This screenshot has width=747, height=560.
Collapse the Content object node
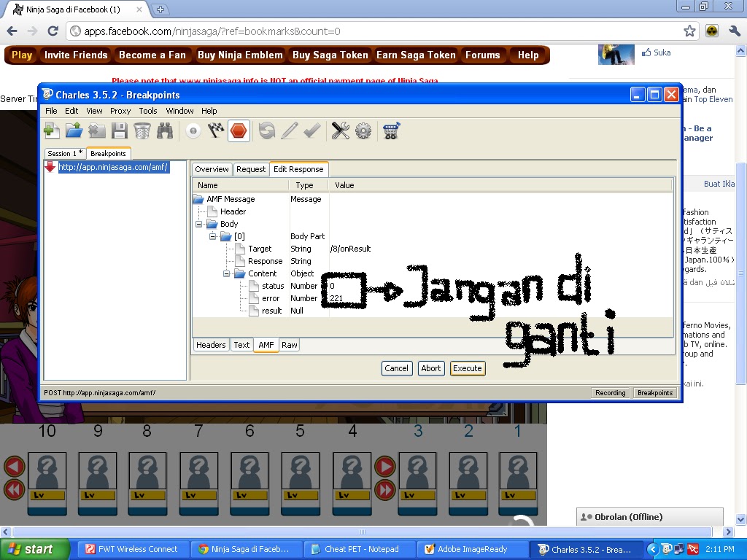tap(227, 273)
